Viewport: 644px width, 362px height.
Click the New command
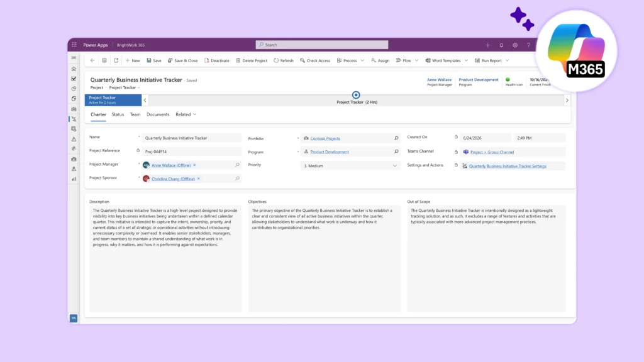(x=133, y=61)
